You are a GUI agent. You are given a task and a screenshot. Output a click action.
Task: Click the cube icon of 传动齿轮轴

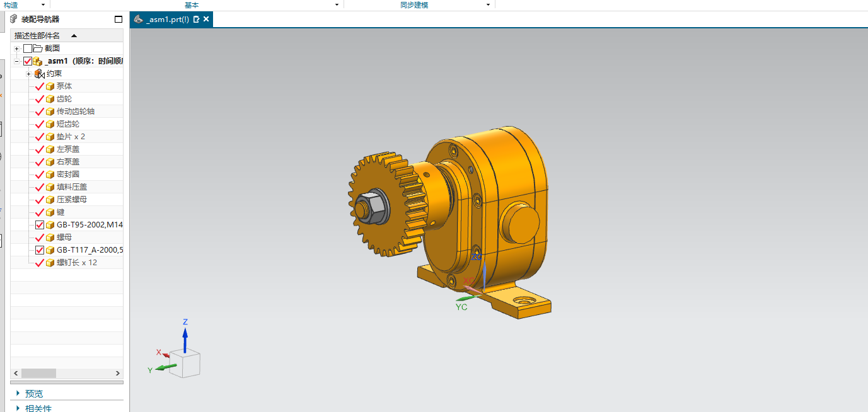[50, 112]
